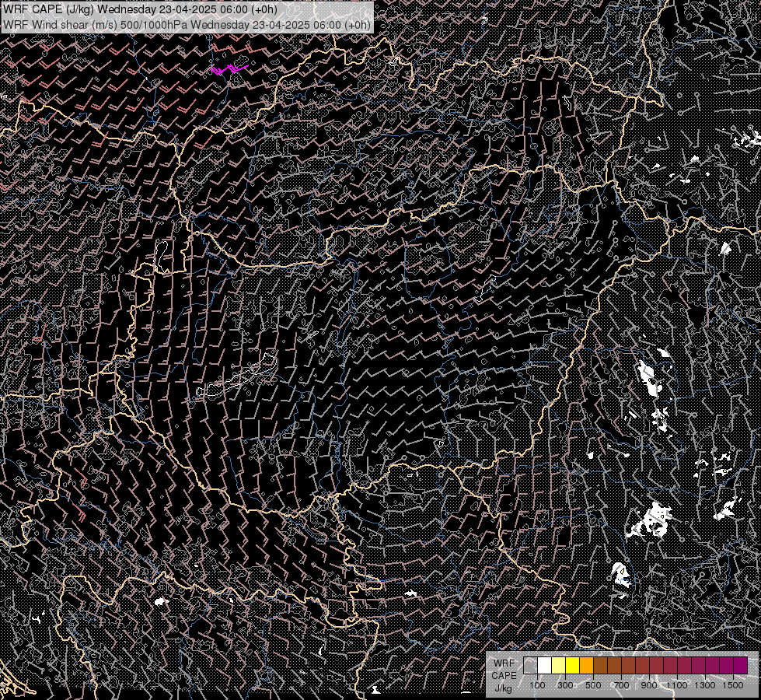
Task: Click the 'WRF Wind shear (m/s) 500/1000hPa' title line
Action: coord(187,25)
